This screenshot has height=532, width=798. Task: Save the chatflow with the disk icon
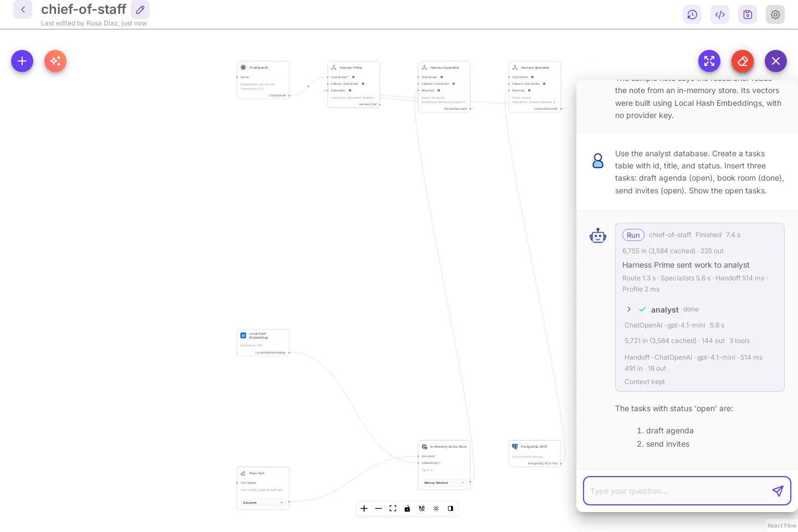click(748, 14)
